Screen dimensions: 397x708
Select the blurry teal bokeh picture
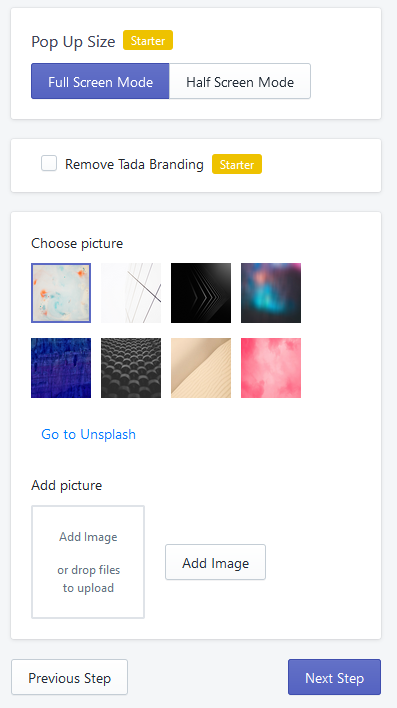[x=271, y=293]
